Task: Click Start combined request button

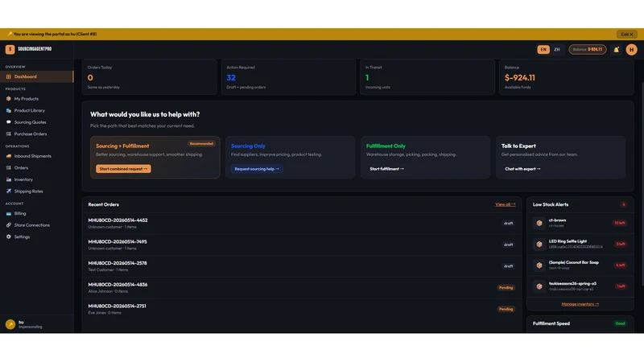Action: [123, 169]
